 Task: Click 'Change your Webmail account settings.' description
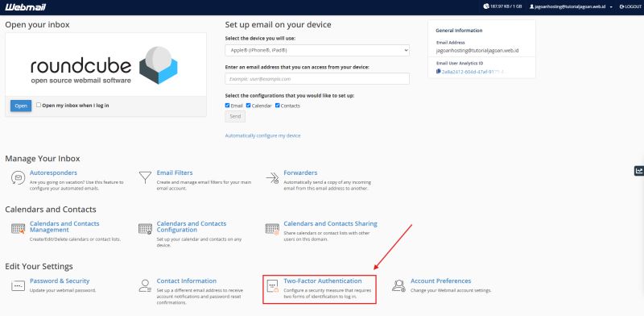coord(451,290)
